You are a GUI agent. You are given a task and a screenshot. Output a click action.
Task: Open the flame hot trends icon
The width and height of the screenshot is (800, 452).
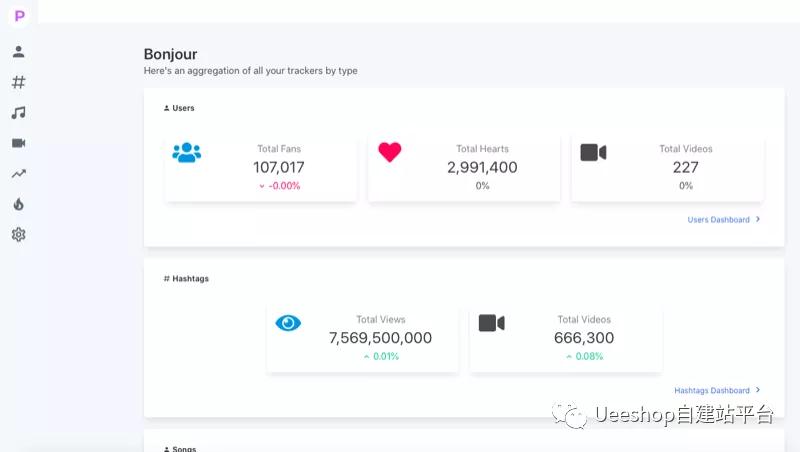[18, 204]
